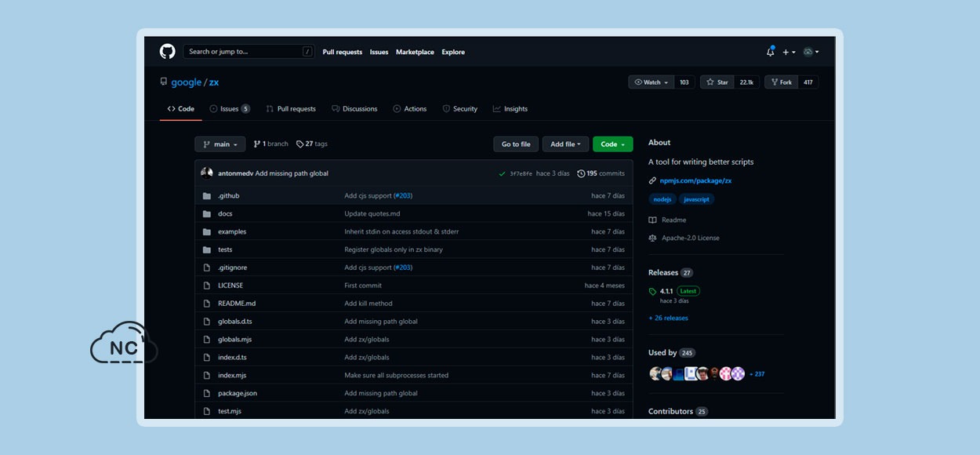The image size is (980, 455).
Task: Open the Watch dropdown button
Action: pos(652,82)
